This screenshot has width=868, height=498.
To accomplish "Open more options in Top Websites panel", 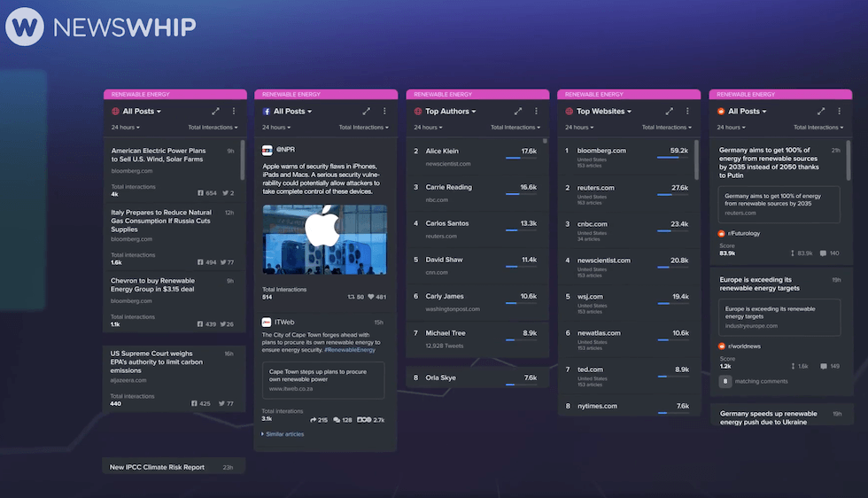I will click(687, 112).
